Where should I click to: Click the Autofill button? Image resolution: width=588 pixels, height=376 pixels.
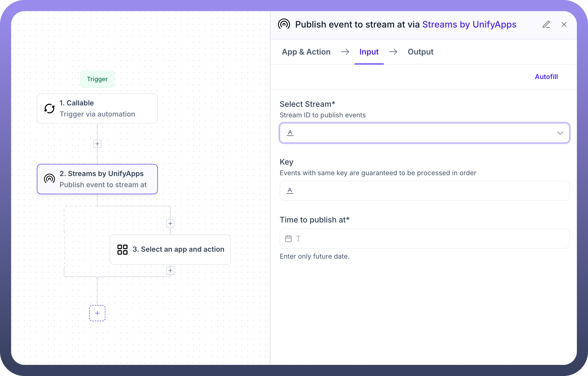[x=546, y=76]
